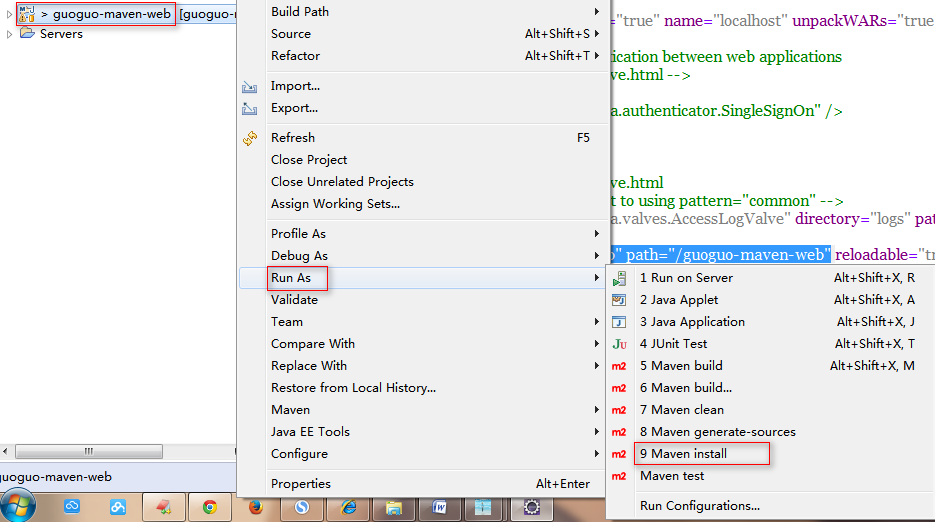
Task: Click the Java Applet icon
Action: [619, 300]
